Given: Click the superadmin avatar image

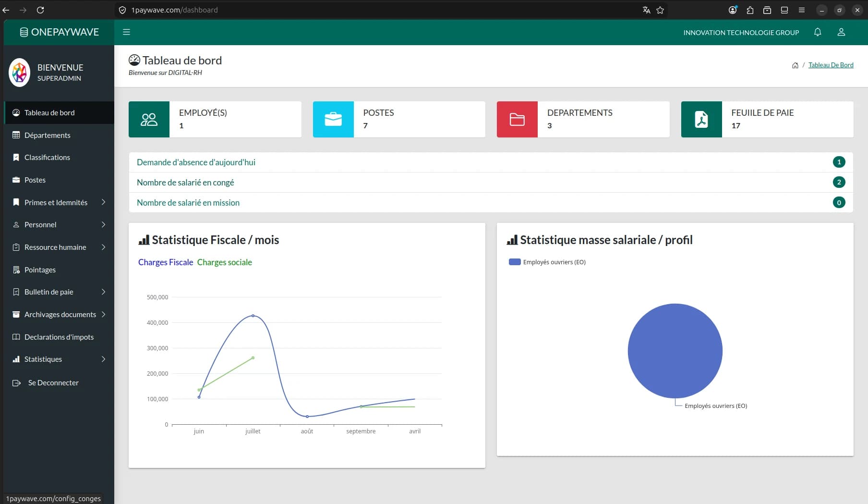Looking at the screenshot, I should click(20, 73).
